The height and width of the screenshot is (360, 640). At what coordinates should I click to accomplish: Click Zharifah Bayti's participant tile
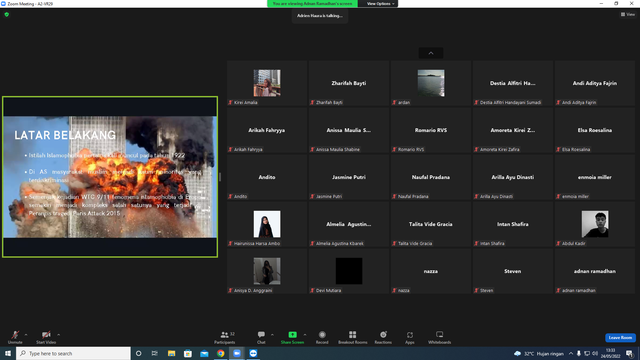click(x=349, y=83)
